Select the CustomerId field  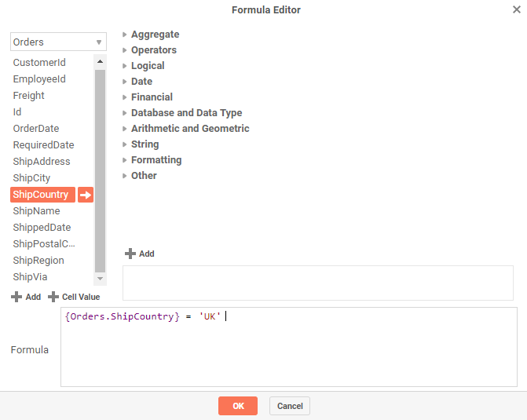[39, 63]
